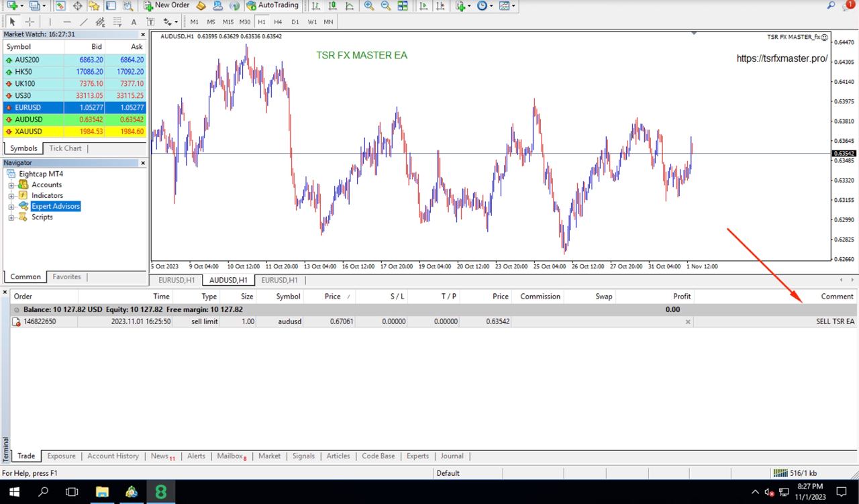Tile chart windows icon
Viewport: 859px width, 504px height.
[x=403, y=5]
